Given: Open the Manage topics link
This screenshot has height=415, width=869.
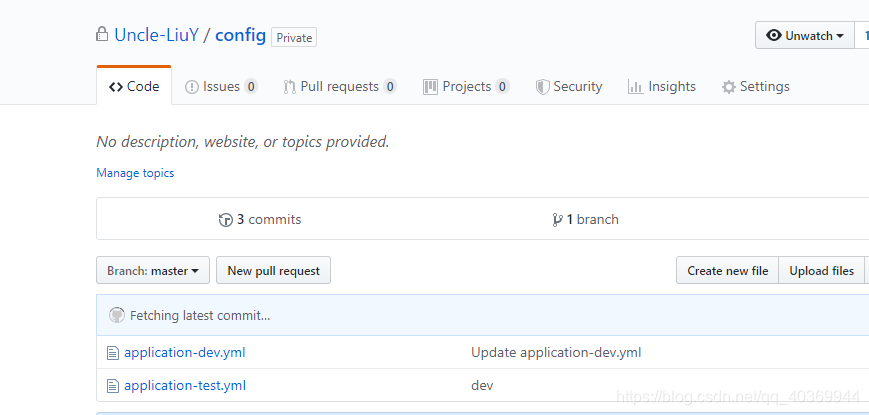Looking at the screenshot, I should 135,173.
